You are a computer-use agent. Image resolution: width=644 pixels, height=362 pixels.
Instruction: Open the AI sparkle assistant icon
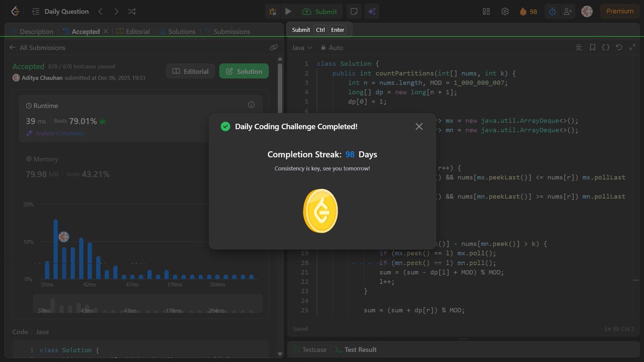point(371,11)
